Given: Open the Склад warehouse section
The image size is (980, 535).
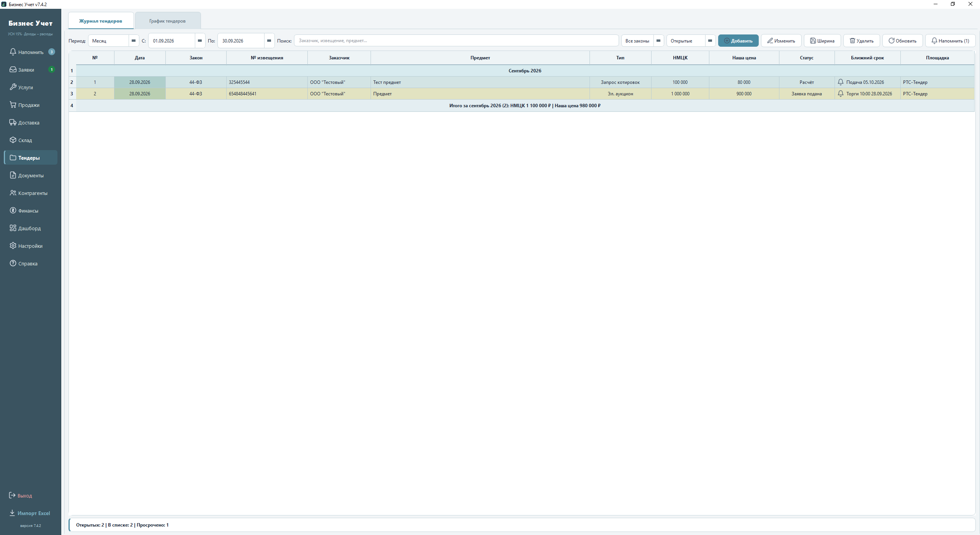Looking at the screenshot, I should click(31, 140).
